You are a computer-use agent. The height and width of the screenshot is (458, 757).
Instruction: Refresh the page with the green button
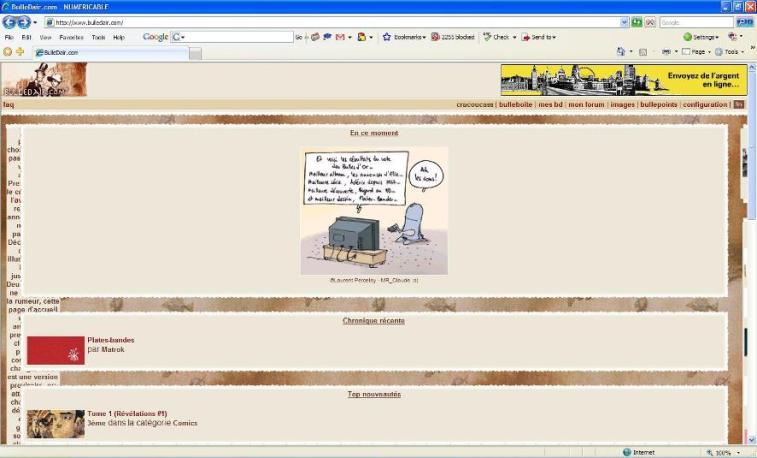[637, 22]
